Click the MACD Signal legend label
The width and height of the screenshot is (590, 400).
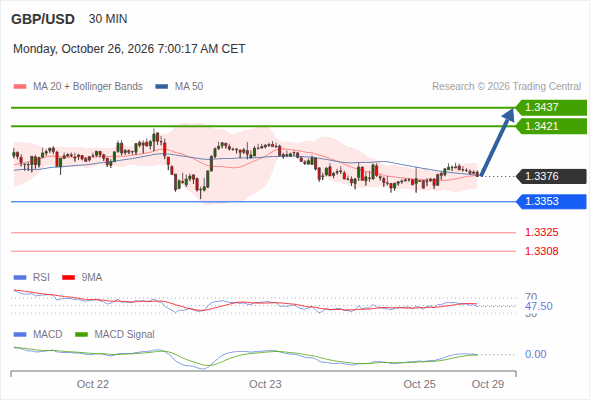[125, 335]
